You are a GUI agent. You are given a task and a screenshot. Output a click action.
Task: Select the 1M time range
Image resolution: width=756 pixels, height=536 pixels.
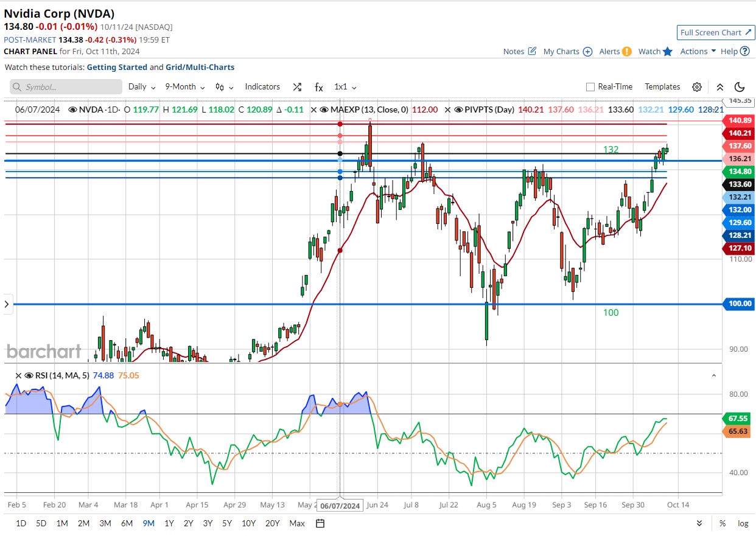pos(61,523)
